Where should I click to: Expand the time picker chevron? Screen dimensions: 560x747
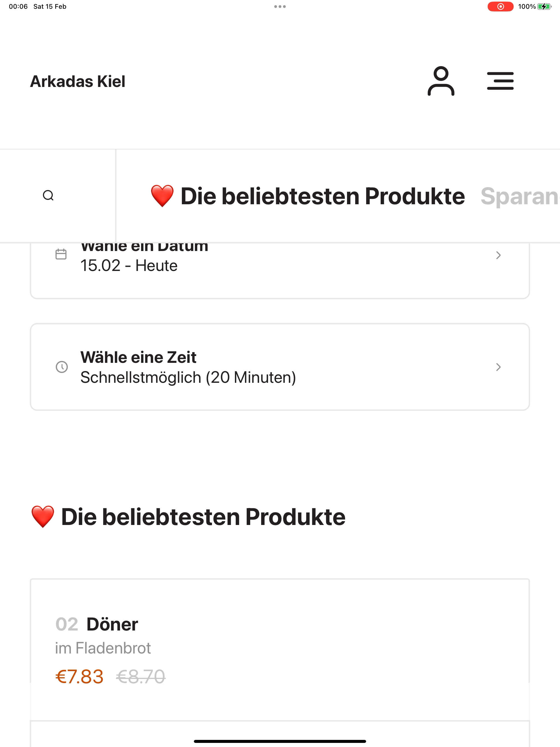point(498,367)
